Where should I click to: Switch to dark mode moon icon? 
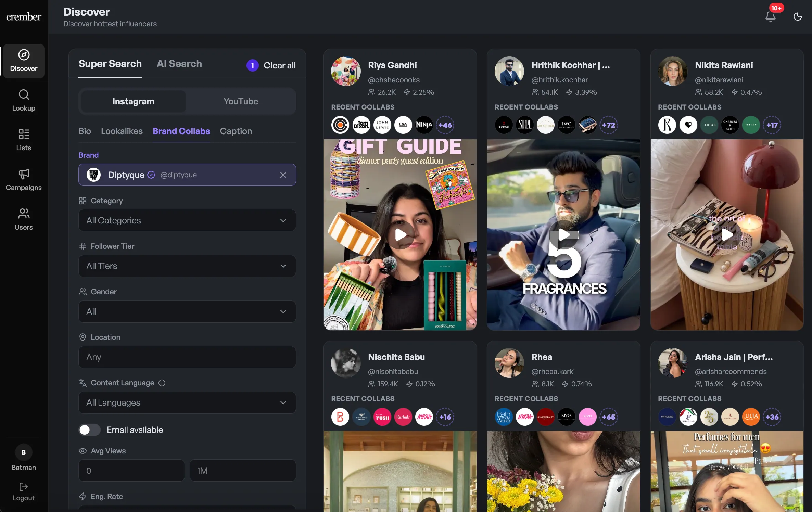798,16
